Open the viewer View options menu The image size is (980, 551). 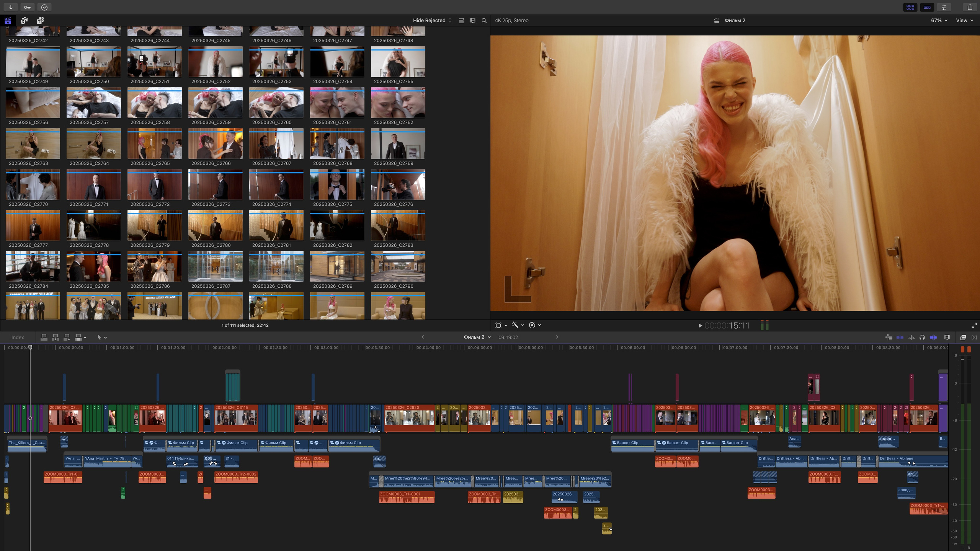pyautogui.click(x=964, y=21)
